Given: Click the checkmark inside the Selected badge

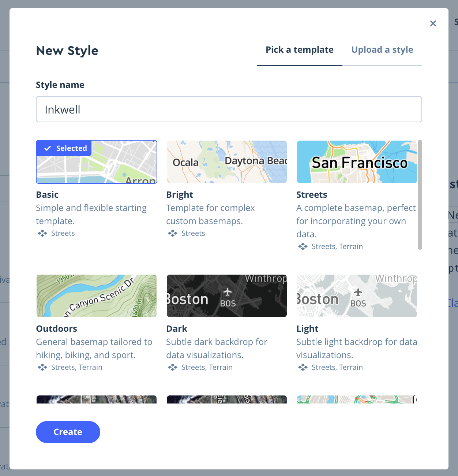Looking at the screenshot, I should 48,148.
